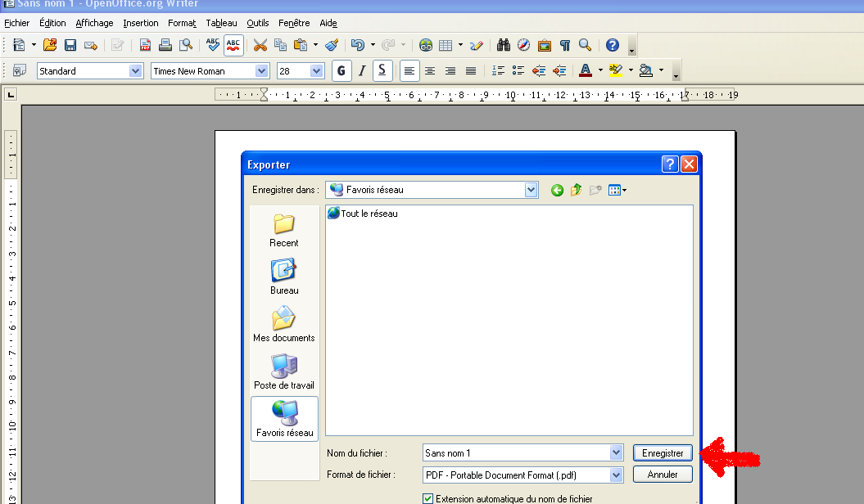
Task: Expand the Format de fichier PDF dropdown
Action: click(x=616, y=475)
